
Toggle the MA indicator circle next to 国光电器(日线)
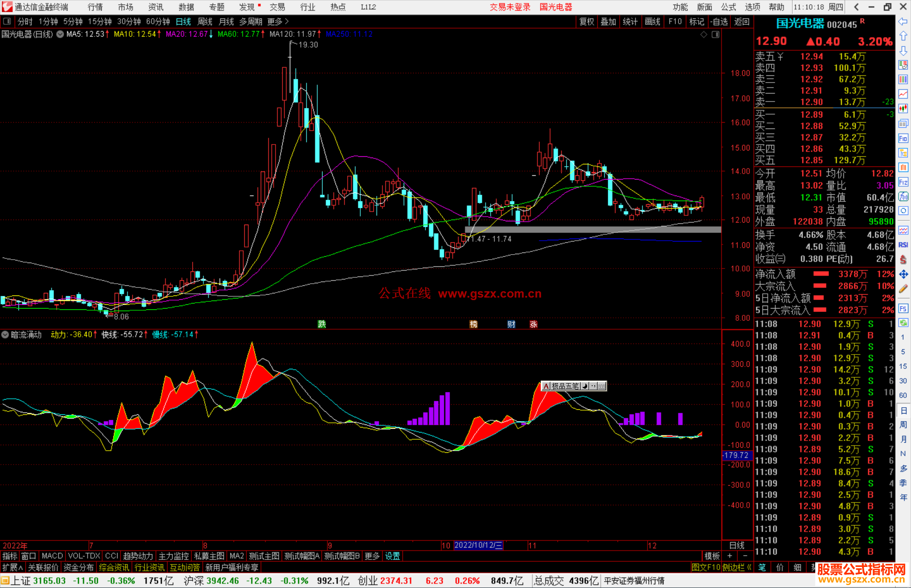pyautogui.click(x=60, y=34)
